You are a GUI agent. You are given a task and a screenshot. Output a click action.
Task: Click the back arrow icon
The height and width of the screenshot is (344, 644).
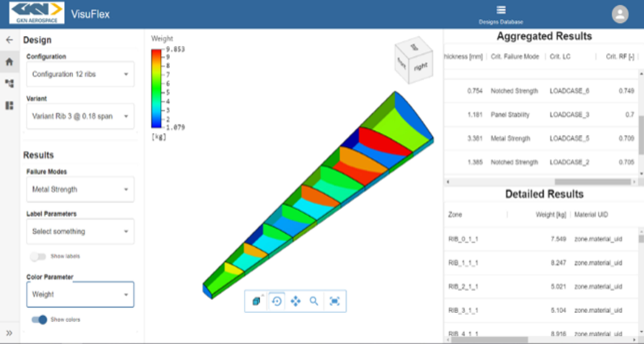(9, 40)
